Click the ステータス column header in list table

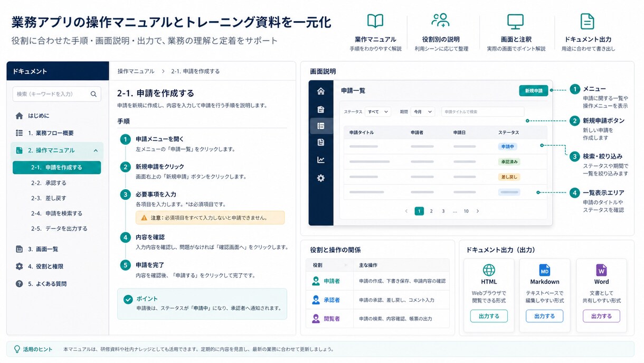tap(508, 132)
